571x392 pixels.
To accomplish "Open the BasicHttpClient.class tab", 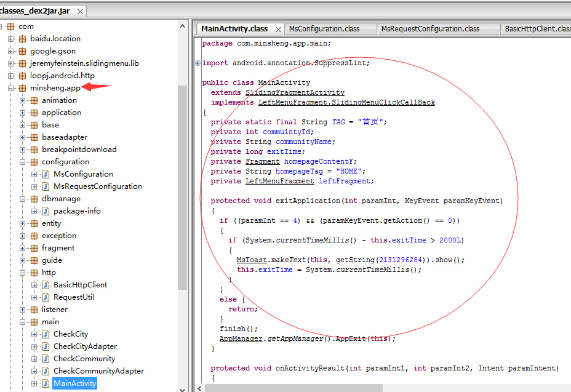I will 536,29.
